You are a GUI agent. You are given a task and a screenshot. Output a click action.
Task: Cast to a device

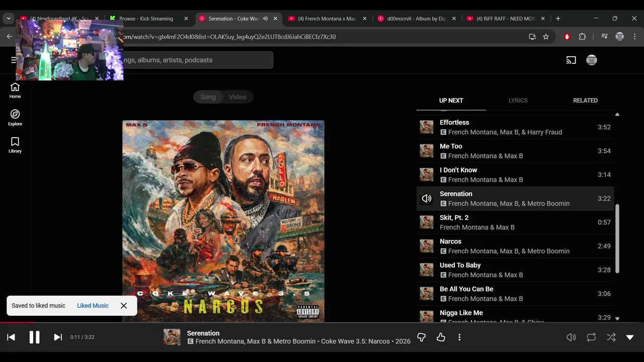[571, 60]
